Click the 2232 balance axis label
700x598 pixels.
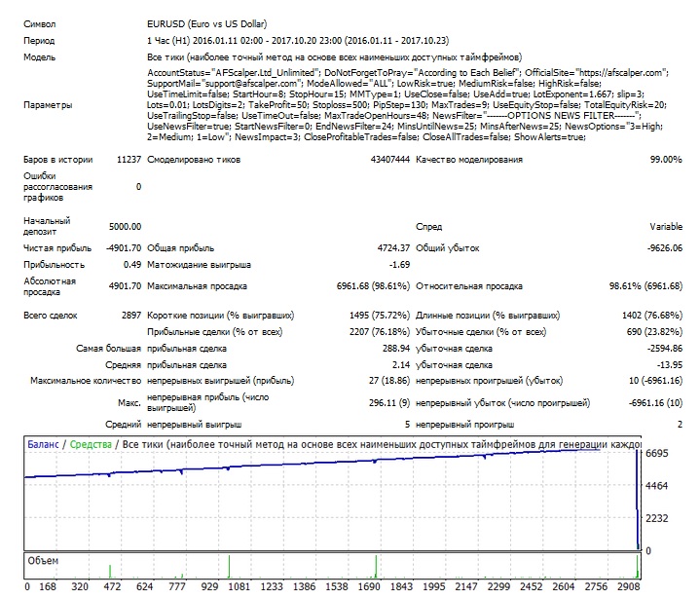pos(657,518)
